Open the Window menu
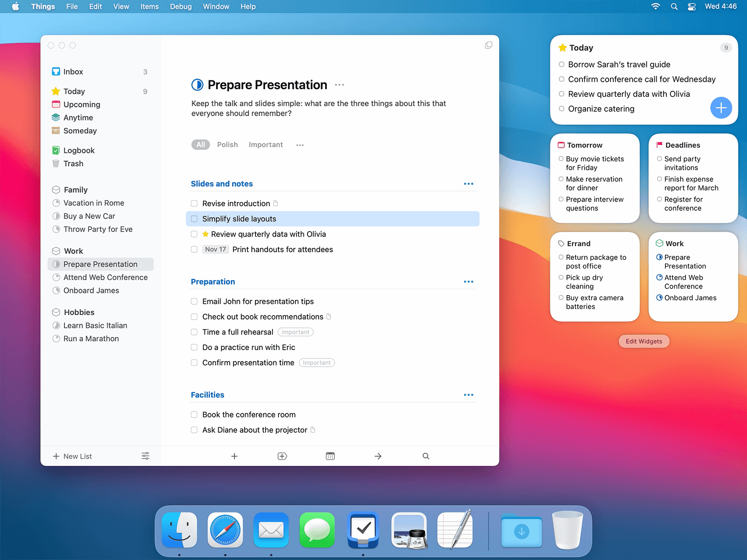Viewport: 747px width, 560px height. point(216,6)
